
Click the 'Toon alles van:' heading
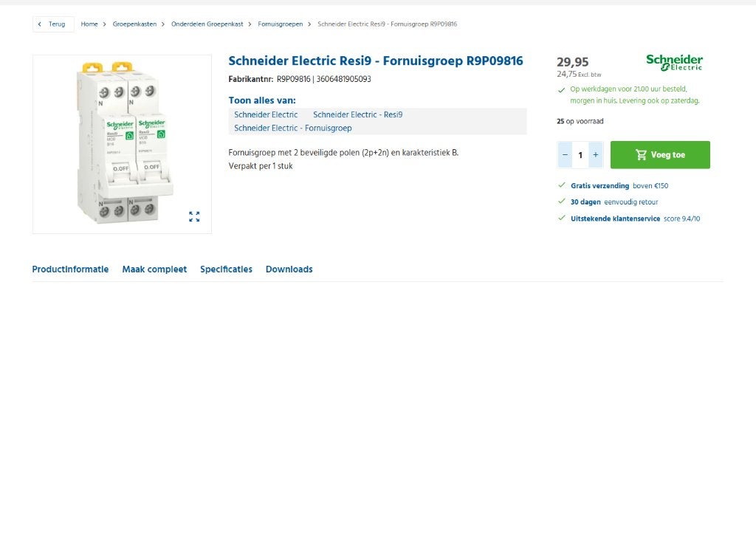tap(262, 100)
